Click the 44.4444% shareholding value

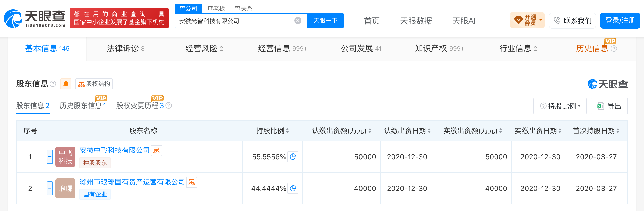(269, 188)
